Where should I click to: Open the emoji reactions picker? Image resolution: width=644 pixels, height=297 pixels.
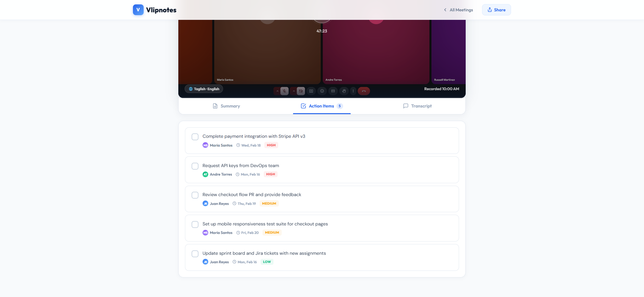click(x=322, y=91)
